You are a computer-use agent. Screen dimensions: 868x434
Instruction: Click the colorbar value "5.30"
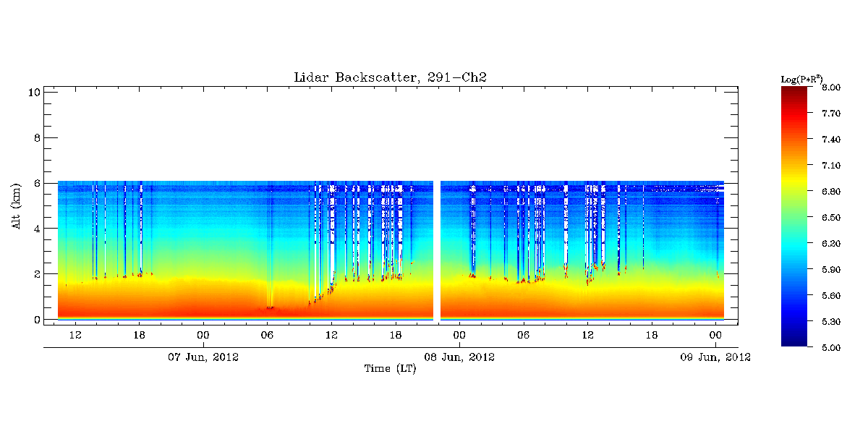coord(831,322)
